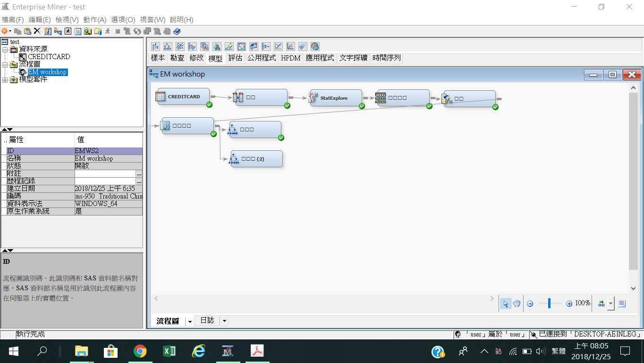Open the dropdown beside the 流程圖 bottom tab
Image resolution: width=644 pixels, height=363 pixels.
pos(190,321)
